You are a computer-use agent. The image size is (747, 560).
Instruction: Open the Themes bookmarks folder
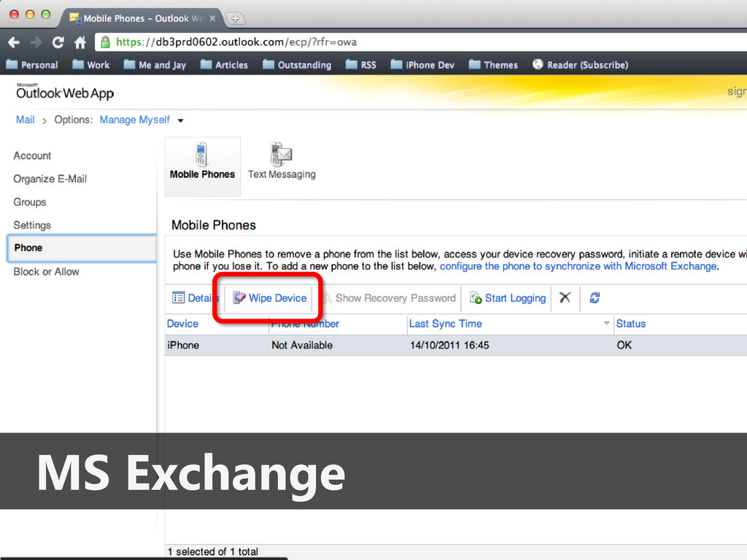494,65
